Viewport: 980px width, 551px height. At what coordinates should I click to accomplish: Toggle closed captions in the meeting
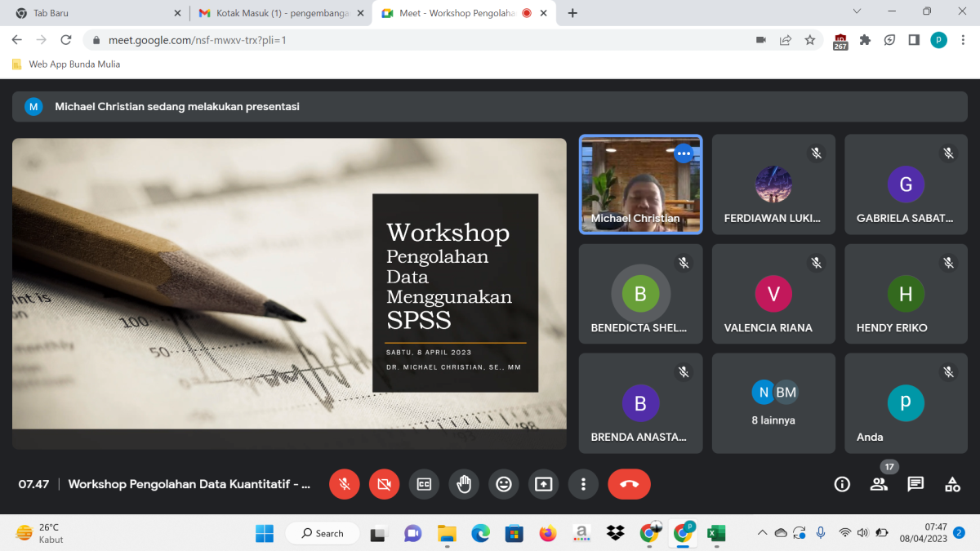click(x=424, y=484)
